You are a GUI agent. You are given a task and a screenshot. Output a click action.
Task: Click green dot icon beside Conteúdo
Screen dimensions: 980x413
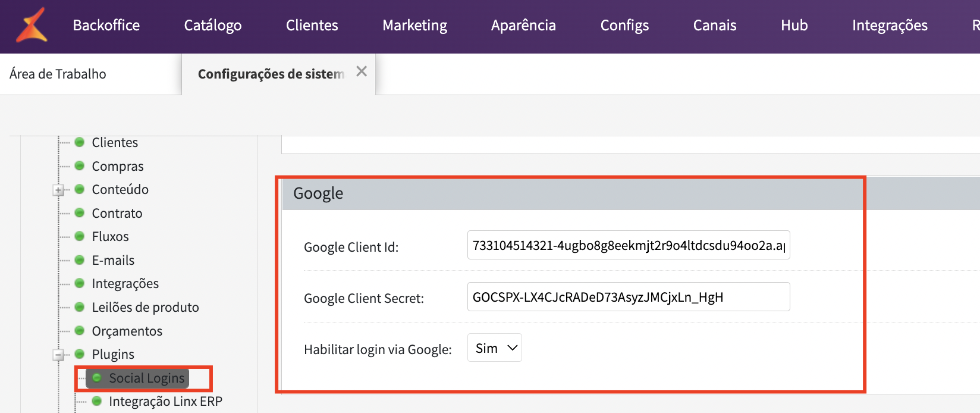(80, 189)
